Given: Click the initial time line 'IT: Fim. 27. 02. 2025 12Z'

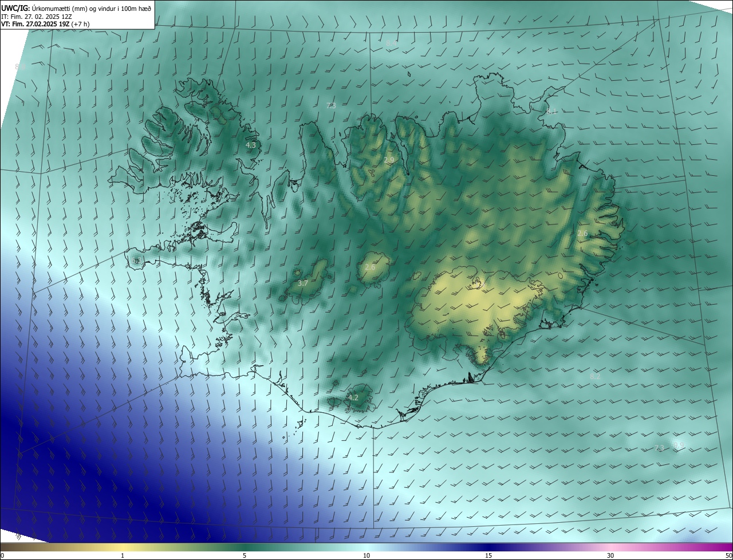Looking at the screenshot, I should coord(36,17).
